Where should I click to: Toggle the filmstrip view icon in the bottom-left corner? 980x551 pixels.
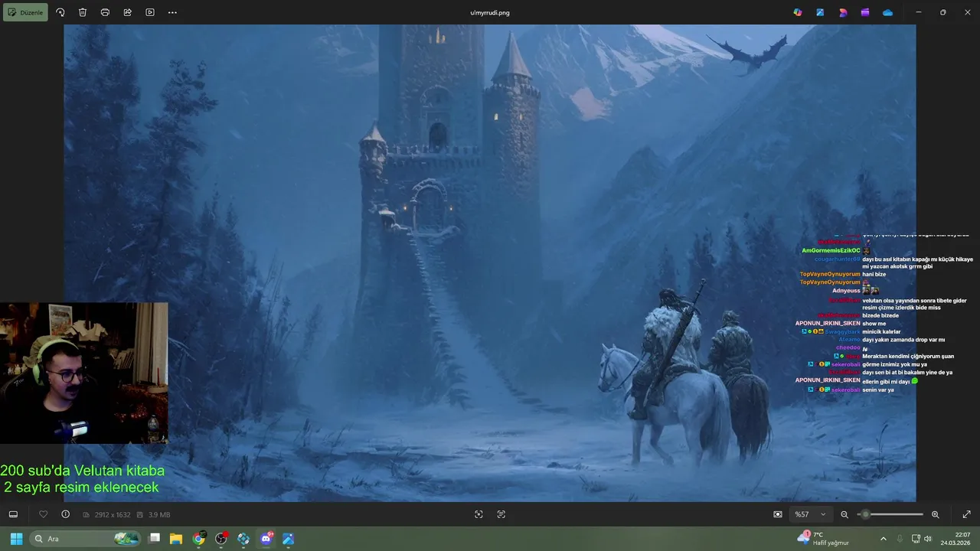(13, 514)
